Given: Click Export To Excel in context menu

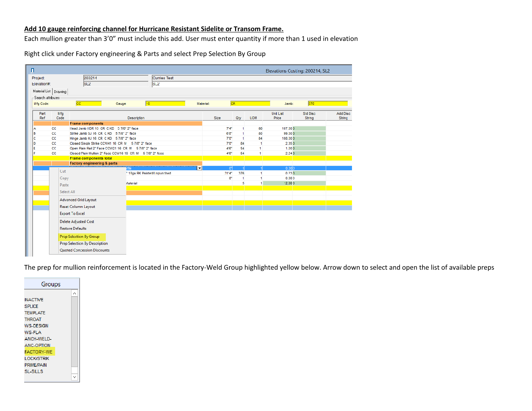Looking at the screenshot, I should tap(72, 214).
